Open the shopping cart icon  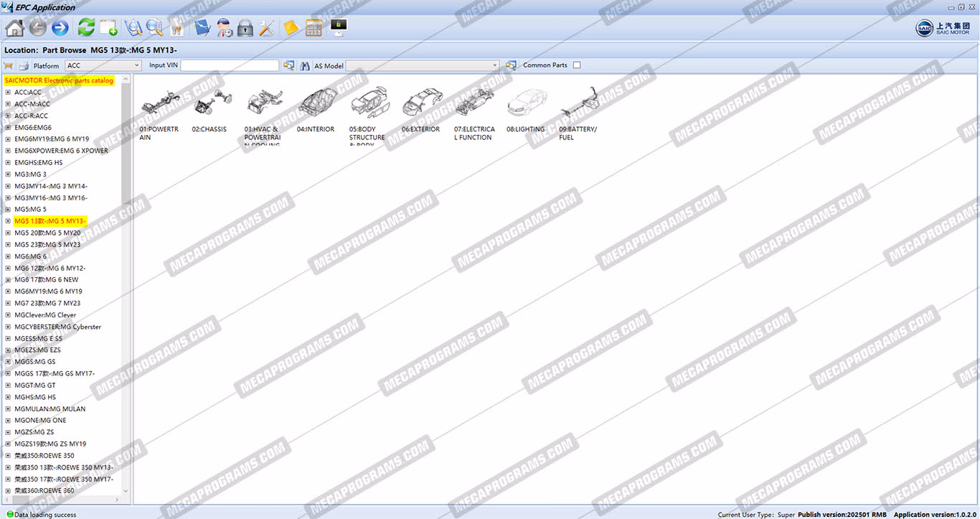coord(9,65)
